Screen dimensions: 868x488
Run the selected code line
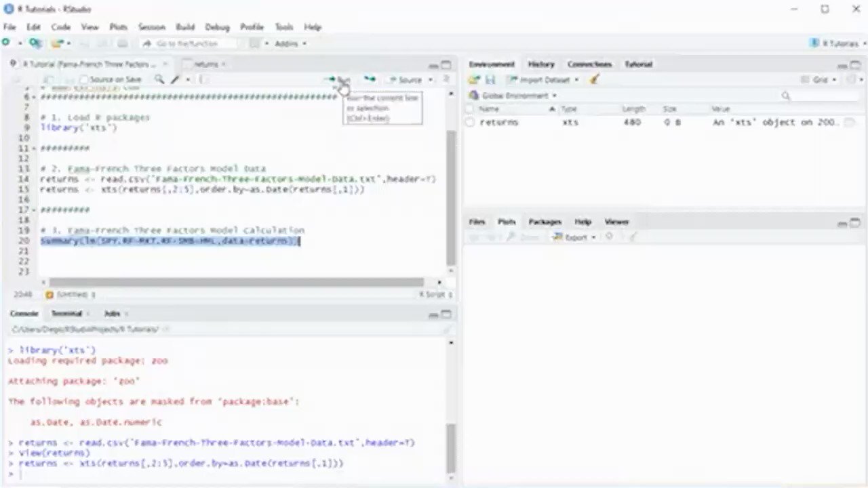pos(334,79)
